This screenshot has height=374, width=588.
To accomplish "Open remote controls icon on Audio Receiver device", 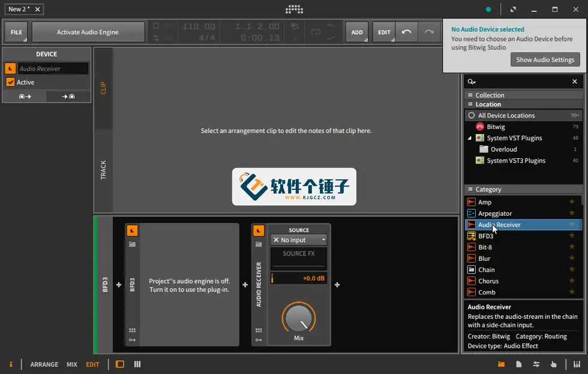I will coord(259,340).
